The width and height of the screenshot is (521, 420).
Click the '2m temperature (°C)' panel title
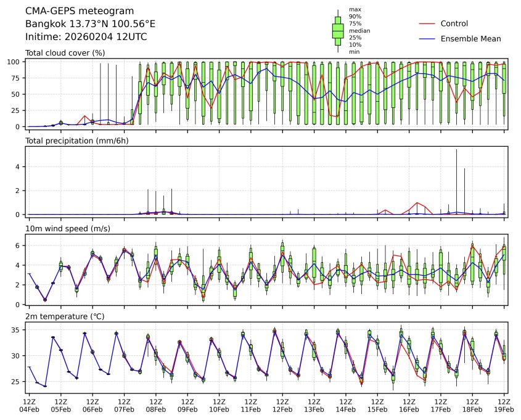(x=65, y=316)
